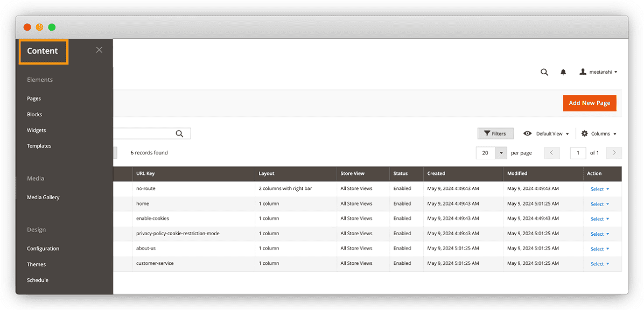
Task: Open Design Configuration menu item
Action: click(x=43, y=249)
